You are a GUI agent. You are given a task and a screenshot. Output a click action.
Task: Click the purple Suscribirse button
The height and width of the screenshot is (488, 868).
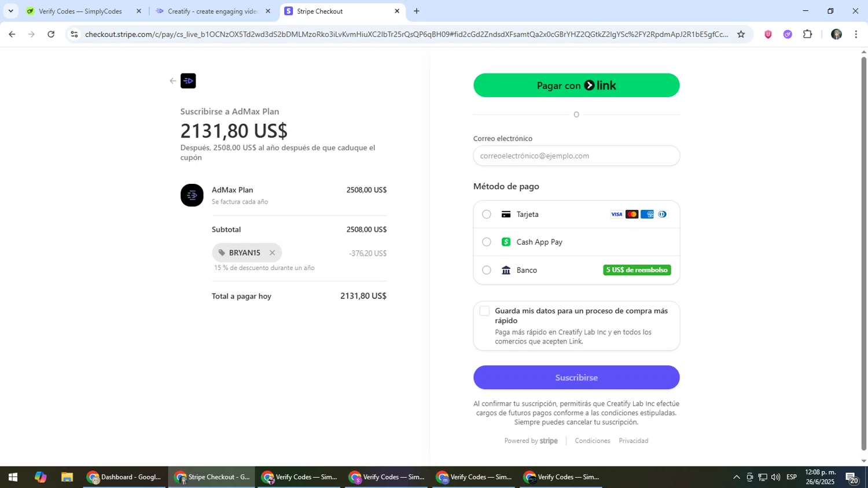tap(576, 378)
